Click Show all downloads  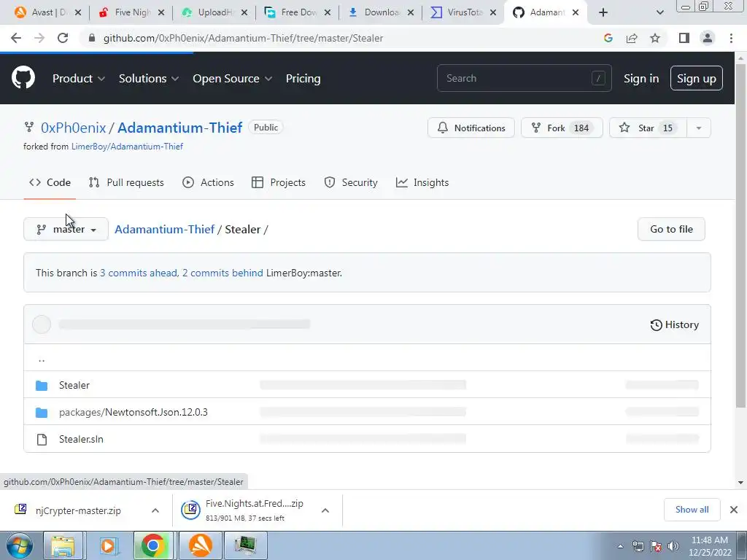point(692,510)
